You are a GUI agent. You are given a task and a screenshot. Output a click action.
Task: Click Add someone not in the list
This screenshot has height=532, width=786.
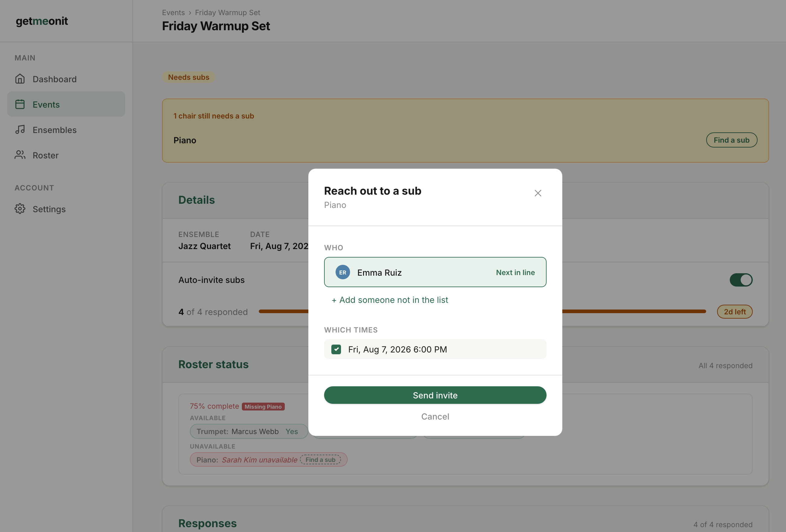pos(390,300)
